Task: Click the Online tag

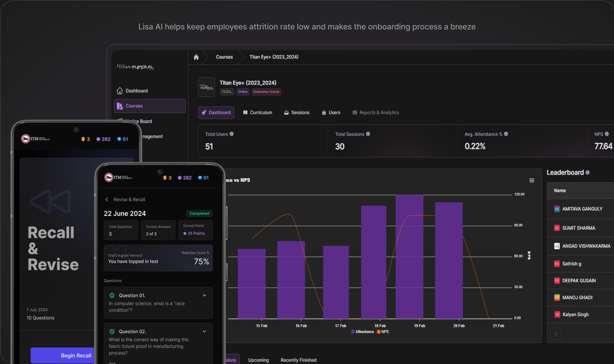Action: tap(243, 92)
